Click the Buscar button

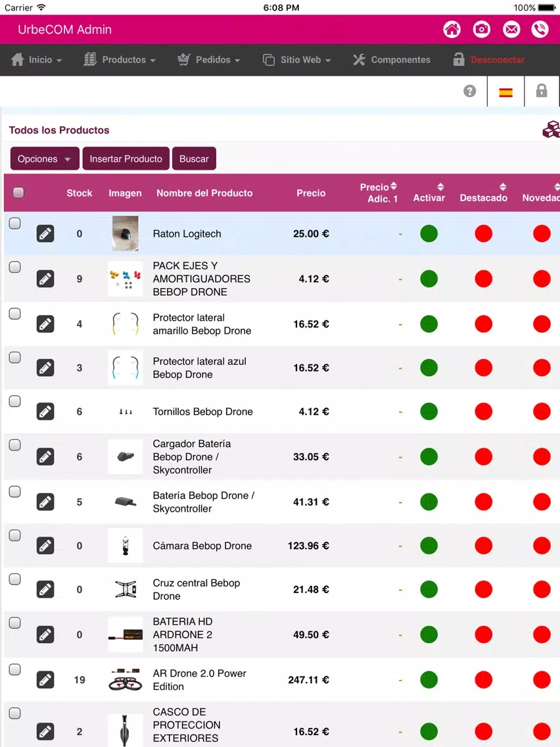click(x=194, y=158)
